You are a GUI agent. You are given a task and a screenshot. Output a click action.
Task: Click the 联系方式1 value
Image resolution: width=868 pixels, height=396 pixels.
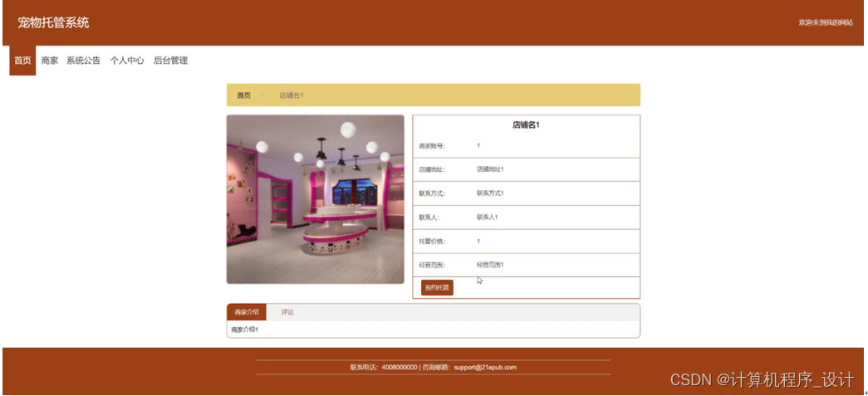[490, 193]
